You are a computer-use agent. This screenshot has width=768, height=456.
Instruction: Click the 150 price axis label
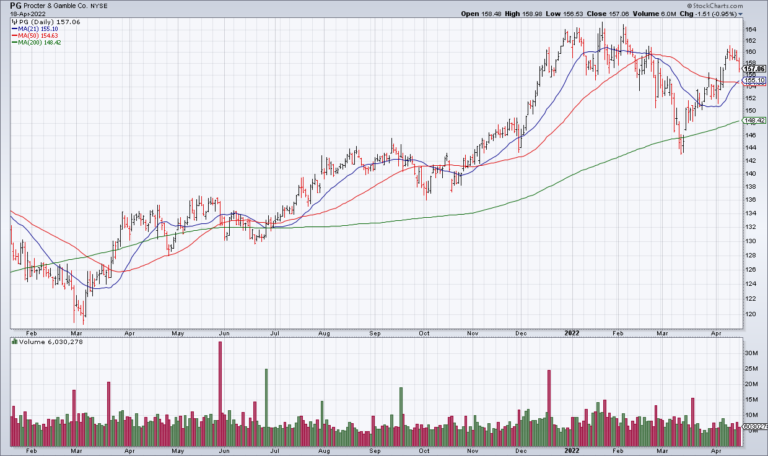point(751,111)
